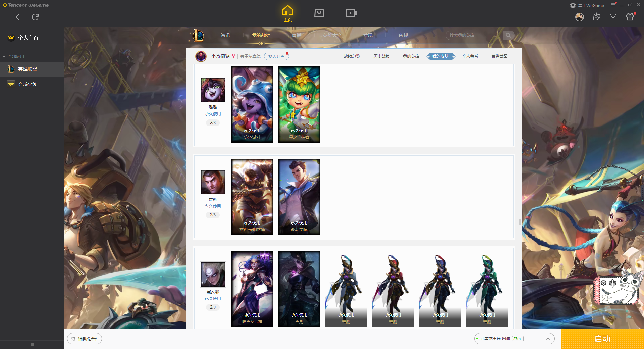Viewport: 644px width, 349px height.
Task: Open the green 黑潮 chroma card
Action: click(487, 289)
